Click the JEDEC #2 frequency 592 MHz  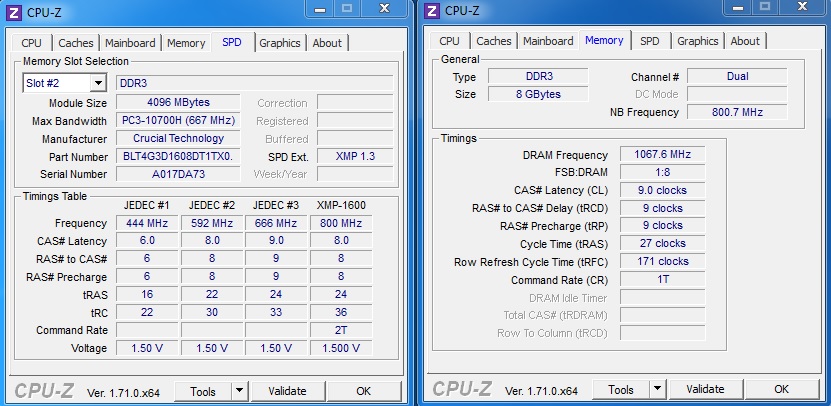tap(212, 223)
